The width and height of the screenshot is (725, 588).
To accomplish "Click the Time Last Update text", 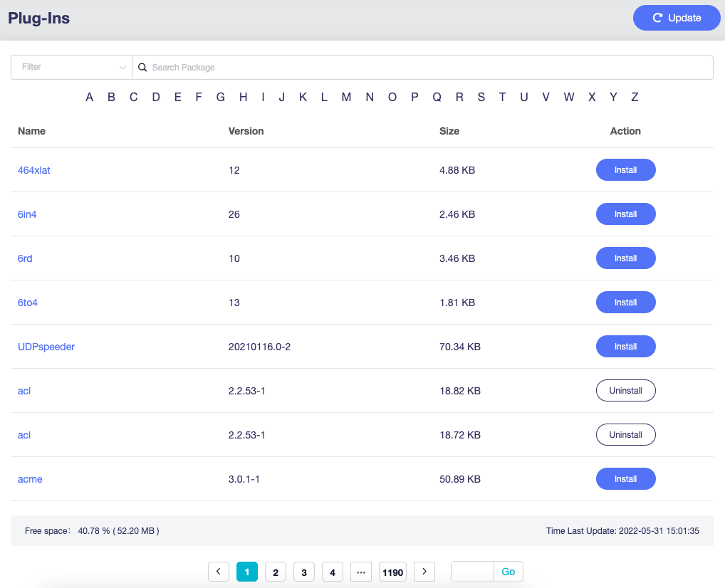I will click(x=622, y=531).
